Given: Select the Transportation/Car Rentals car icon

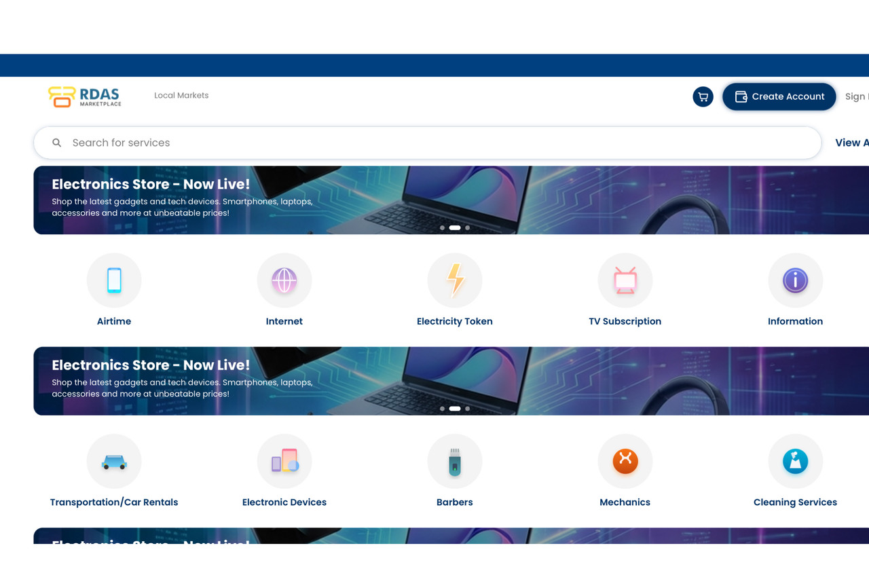Looking at the screenshot, I should pyautogui.click(x=114, y=461).
